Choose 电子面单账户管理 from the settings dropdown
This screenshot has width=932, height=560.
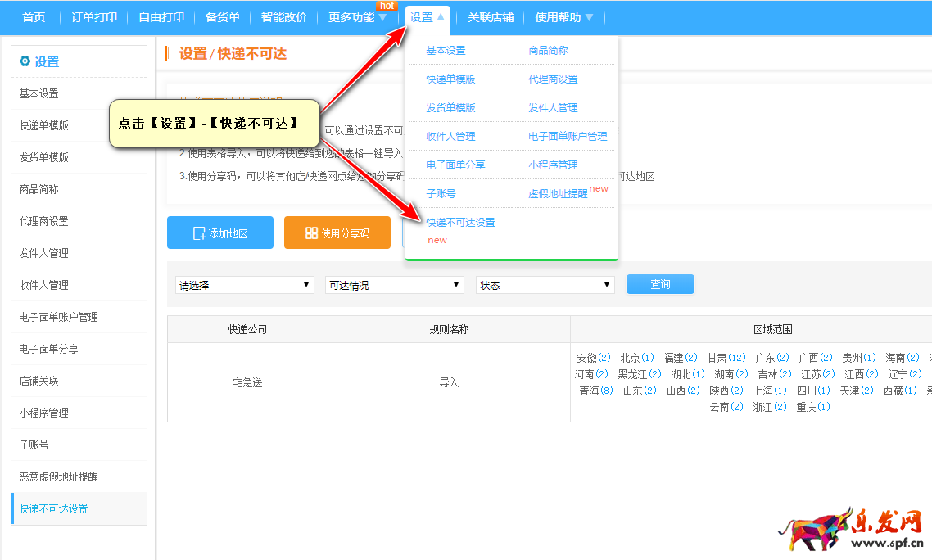point(568,137)
